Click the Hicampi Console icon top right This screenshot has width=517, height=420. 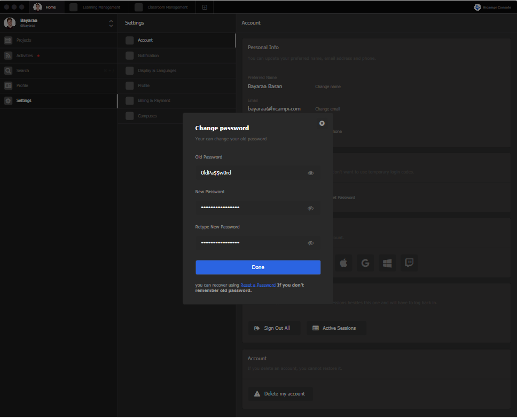point(477,7)
